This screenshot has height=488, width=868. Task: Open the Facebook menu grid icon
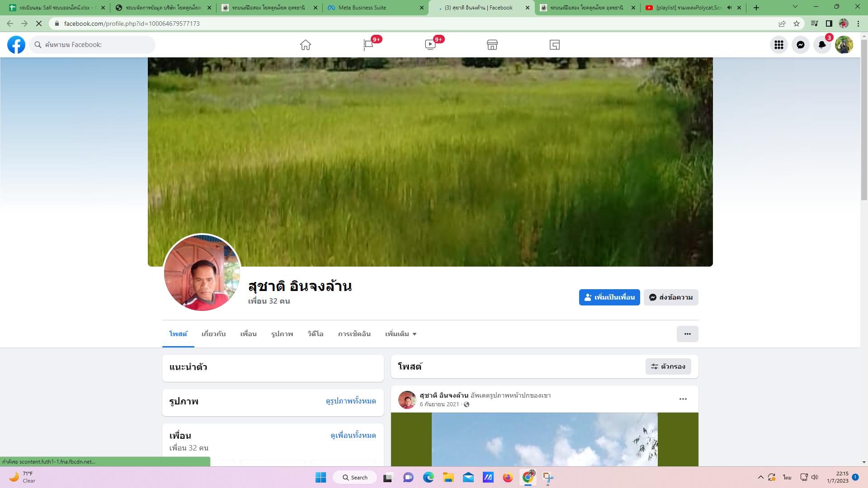pyautogui.click(x=778, y=45)
